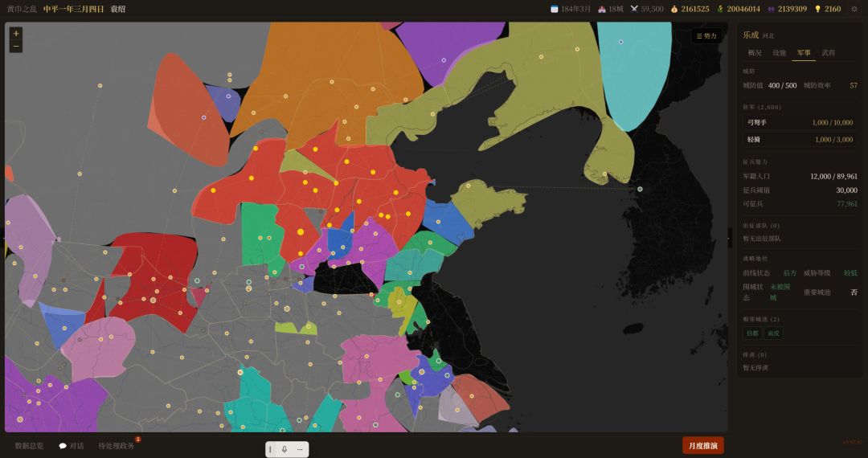The width and height of the screenshot is (868, 458).
Task: Click the 暂无出征部队 text
Action: click(762, 239)
